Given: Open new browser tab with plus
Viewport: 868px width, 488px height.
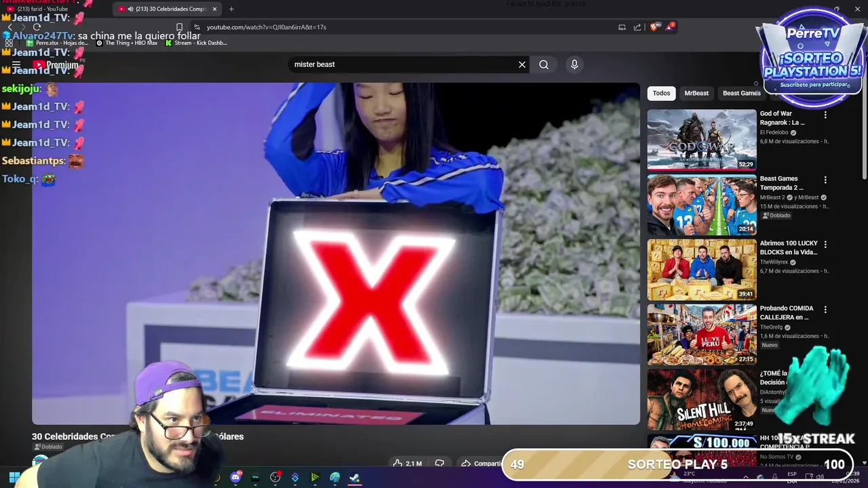Looking at the screenshot, I should 231,9.
